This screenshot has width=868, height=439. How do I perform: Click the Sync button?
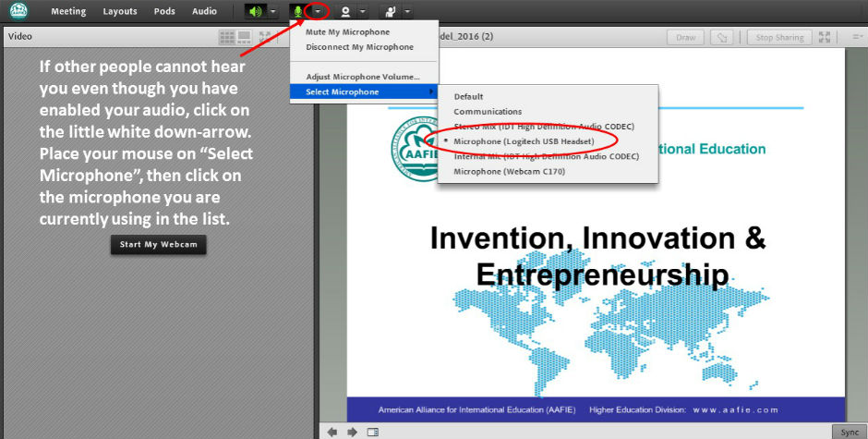click(850, 433)
